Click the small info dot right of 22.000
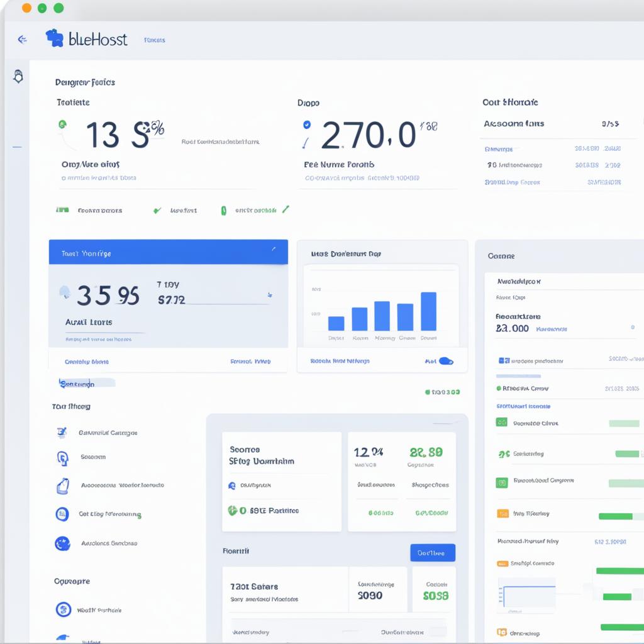Screen dimensions: 644x644 pyautogui.click(x=633, y=327)
